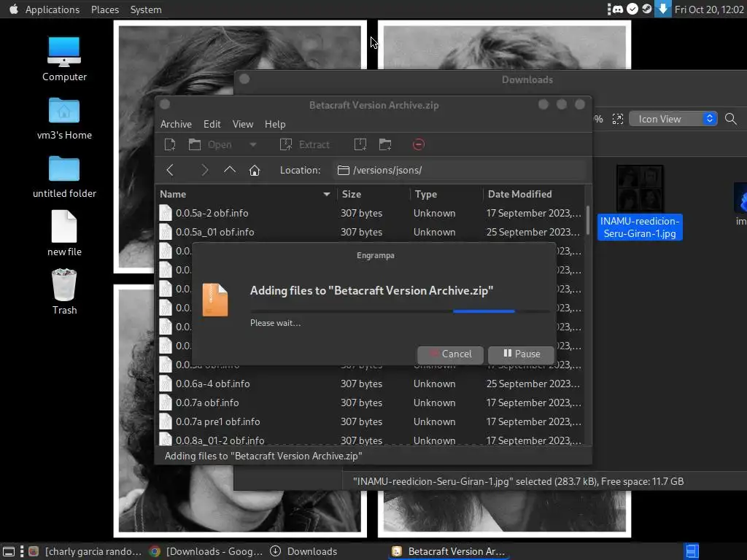Sort by Type column header
Viewport: 747px width, 560px height.
point(447,194)
